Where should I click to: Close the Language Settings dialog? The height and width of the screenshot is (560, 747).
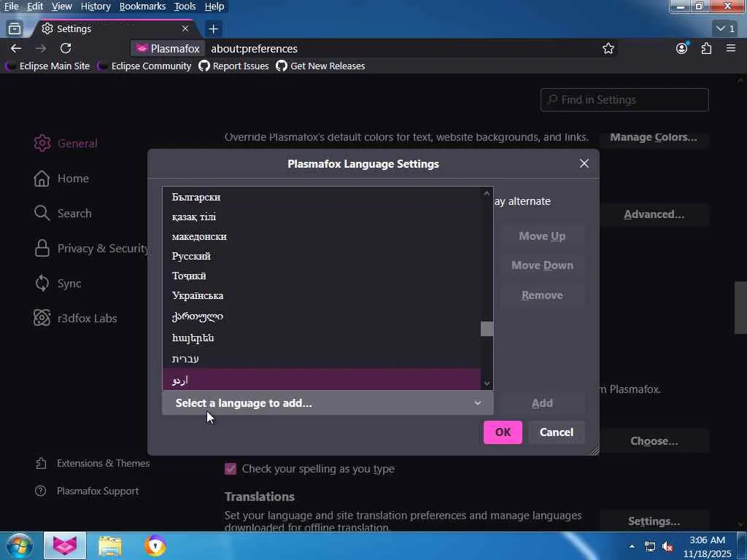pyautogui.click(x=584, y=164)
